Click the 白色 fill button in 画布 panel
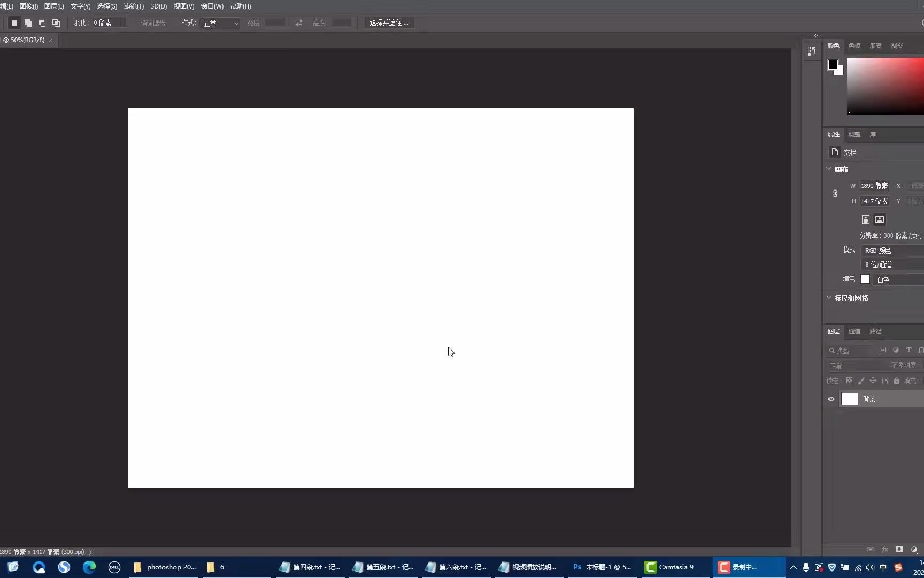Image resolution: width=924 pixels, height=578 pixels. coord(884,279)
